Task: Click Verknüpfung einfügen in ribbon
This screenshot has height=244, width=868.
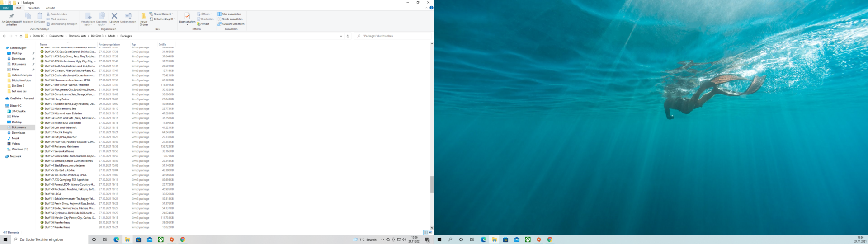Action: [x=61, y=24]
